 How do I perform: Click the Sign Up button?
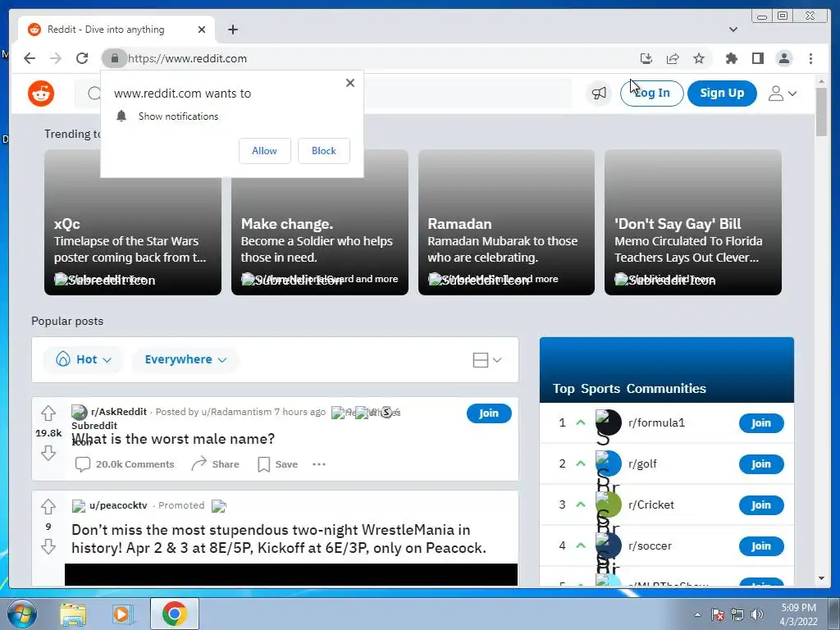coord(722,94)
